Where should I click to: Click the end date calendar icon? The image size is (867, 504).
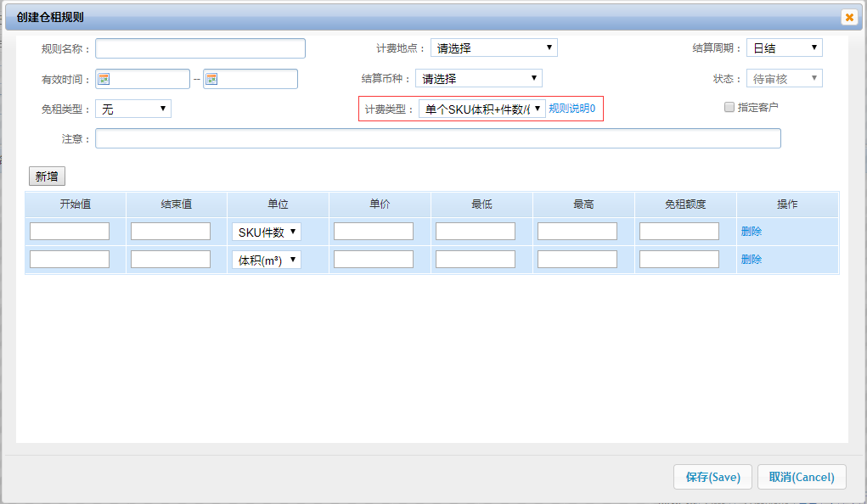click(x=211, y=79)
